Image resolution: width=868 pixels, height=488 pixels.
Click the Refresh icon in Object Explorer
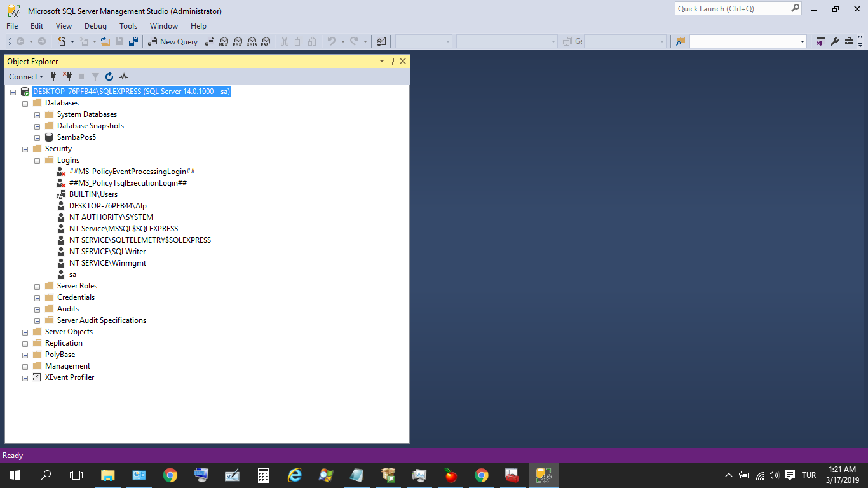tap(109, 76)
